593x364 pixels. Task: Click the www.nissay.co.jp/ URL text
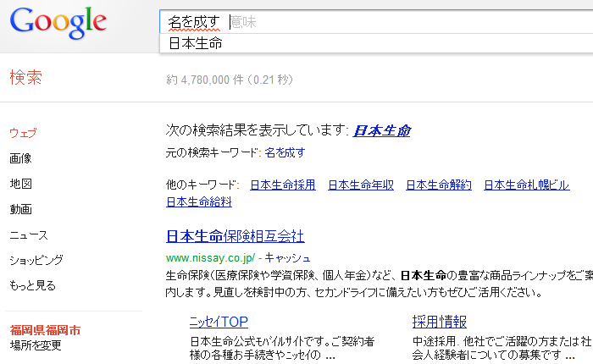211,258
